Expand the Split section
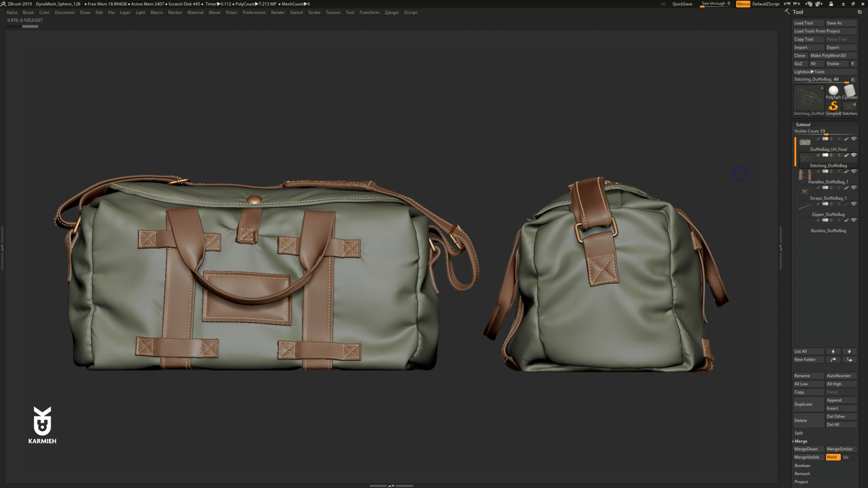This screenshot has height=488, width=868. pos(799,433)
